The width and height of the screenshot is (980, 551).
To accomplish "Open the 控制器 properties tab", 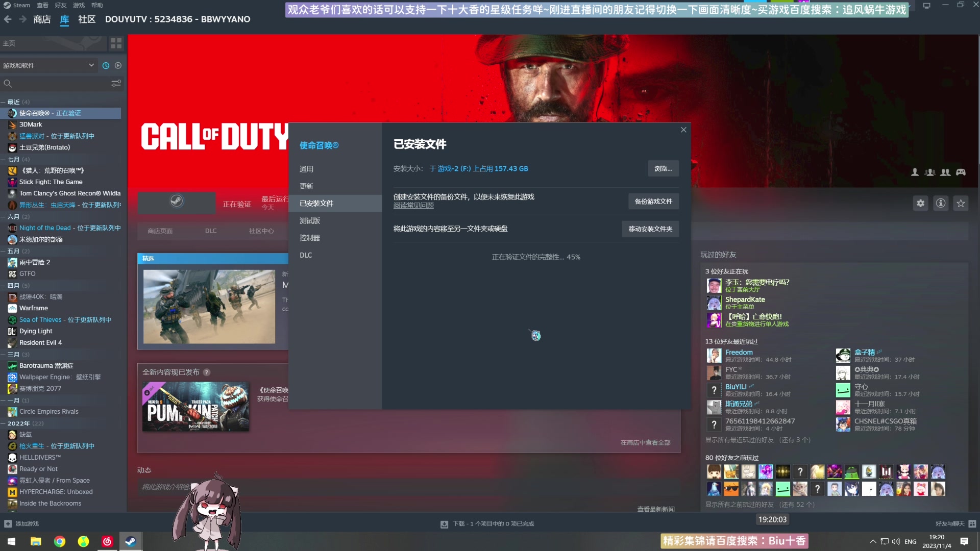I will (310, 238).
